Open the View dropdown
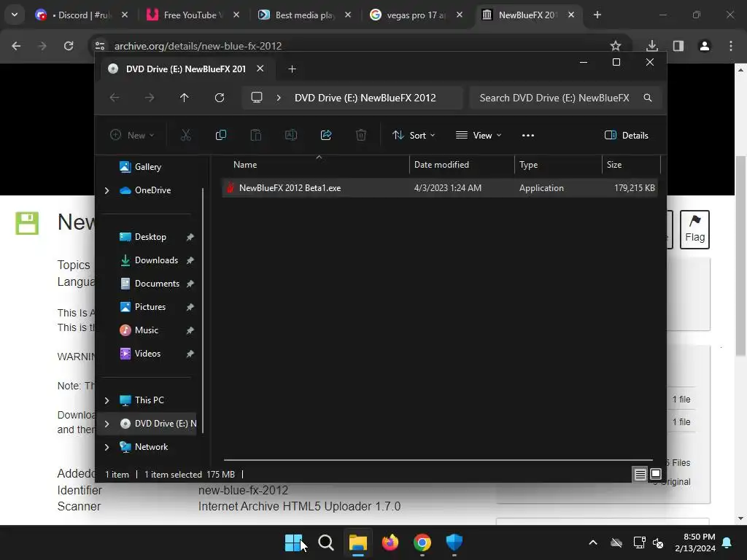 pos(479,135)
